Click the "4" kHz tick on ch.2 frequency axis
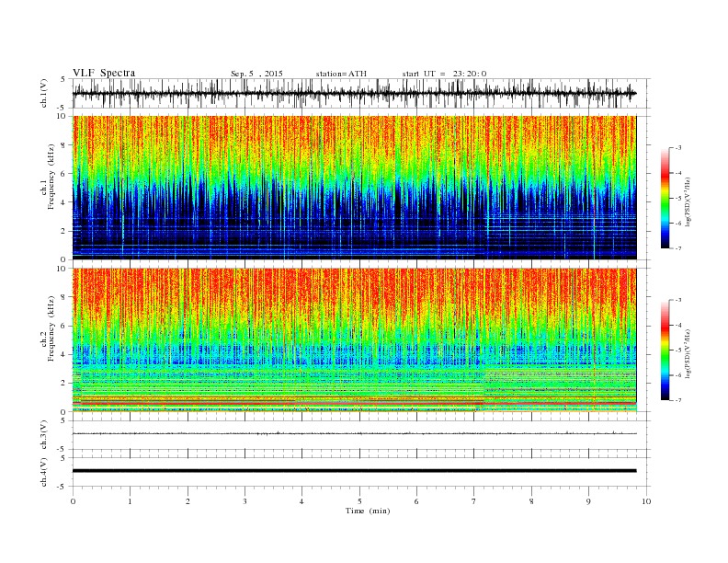 [63, 354]
